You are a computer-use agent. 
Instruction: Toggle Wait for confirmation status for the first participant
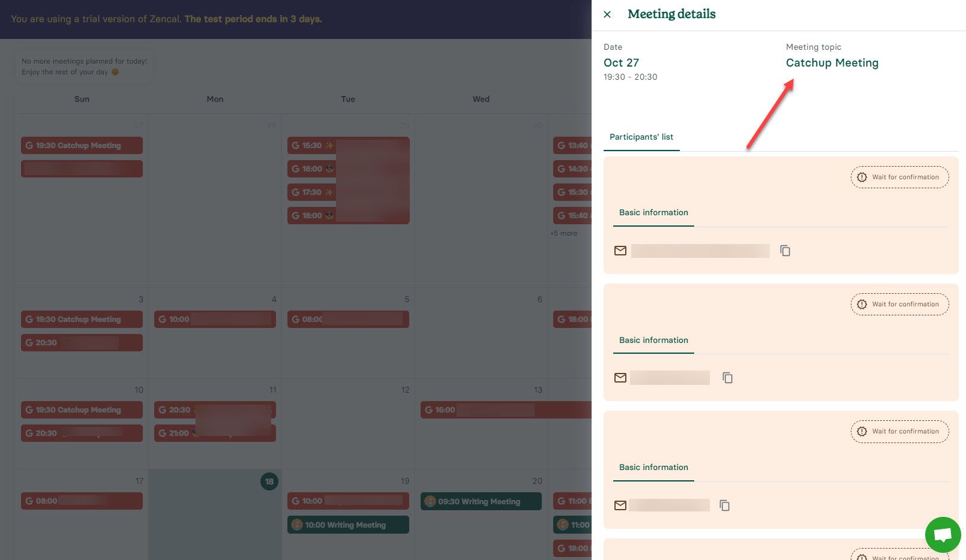(899, 177)
